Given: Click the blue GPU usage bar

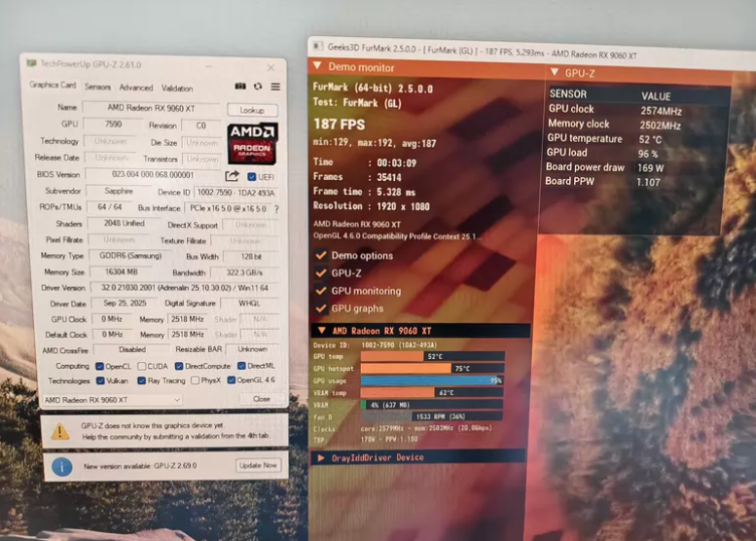Looking at the screenshot, I should point(432,380).
